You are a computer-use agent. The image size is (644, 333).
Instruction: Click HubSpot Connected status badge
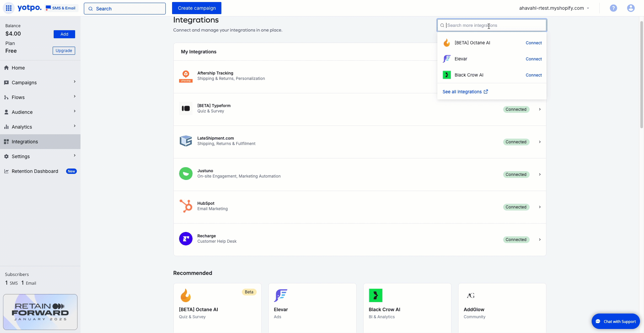[x=516, y=207]
